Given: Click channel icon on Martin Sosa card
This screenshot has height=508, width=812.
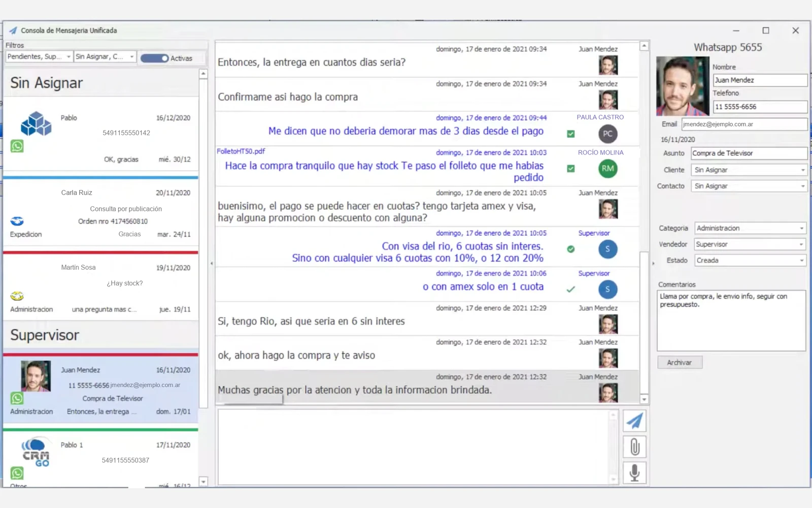Looking at the screenshot, I should click(x=17, y=296).
